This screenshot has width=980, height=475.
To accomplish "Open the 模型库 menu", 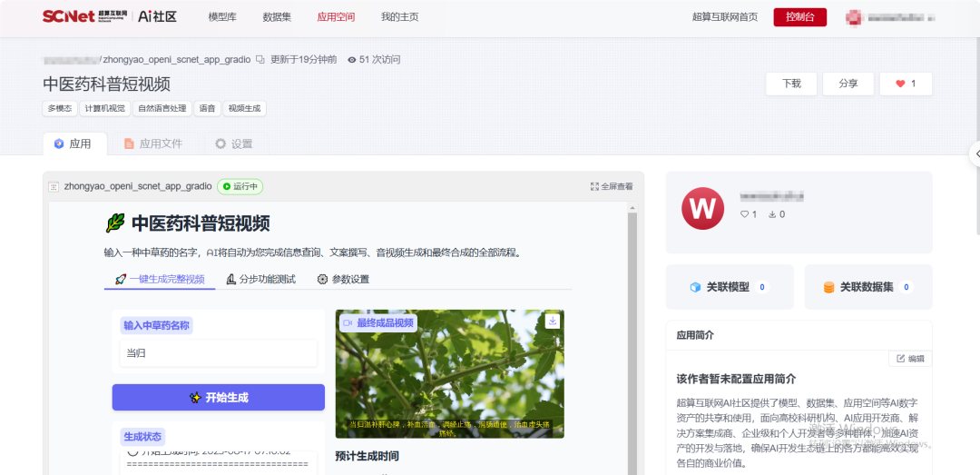I will pyautogui.click(x=222, y=17).
